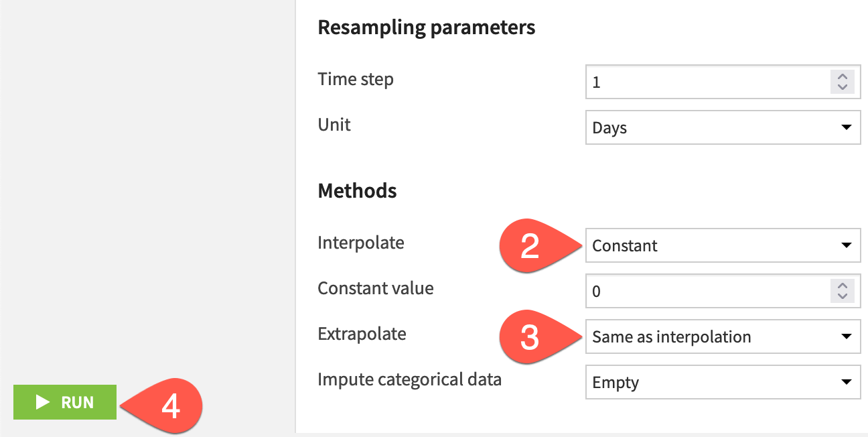Image resolution: width=868 pixels, height=437 pixels.
Task: Open the Unit dropdown showing Days
Action: tap(723, 127)
